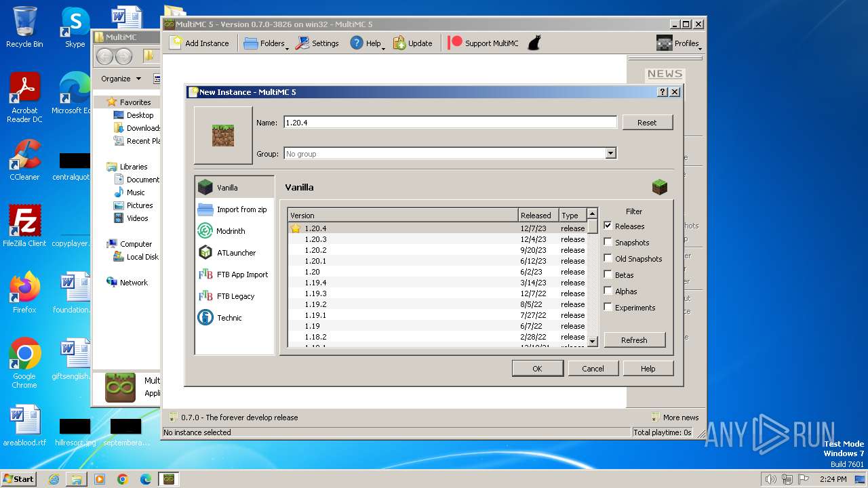868x488 pixels.
Task: Select Network in Explorer tree
Action: 127,283
